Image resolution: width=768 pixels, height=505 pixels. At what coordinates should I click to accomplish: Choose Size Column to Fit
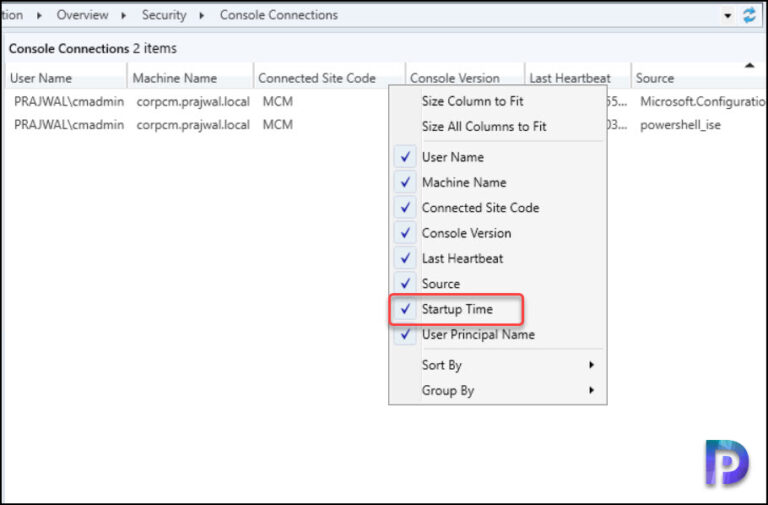497,101
